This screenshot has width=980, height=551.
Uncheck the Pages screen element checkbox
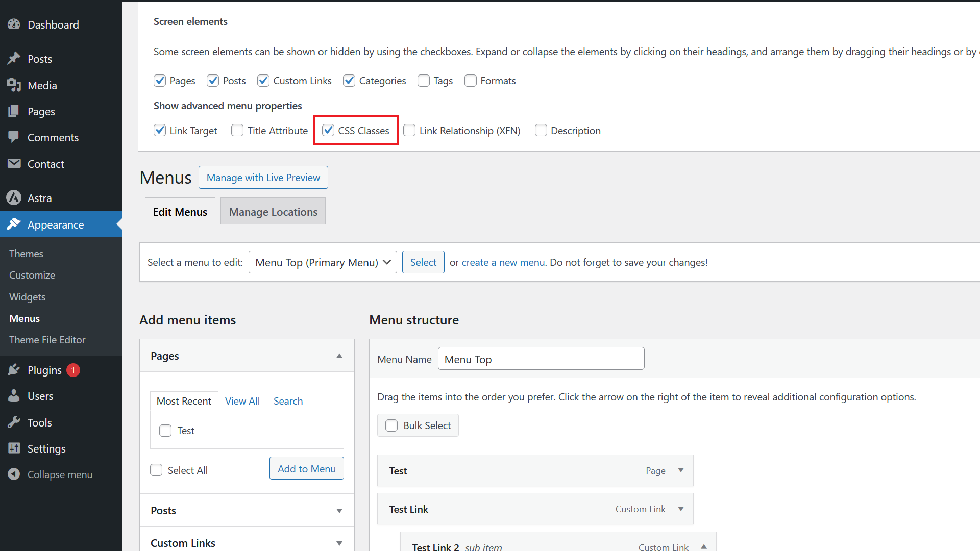coord(160,81)
